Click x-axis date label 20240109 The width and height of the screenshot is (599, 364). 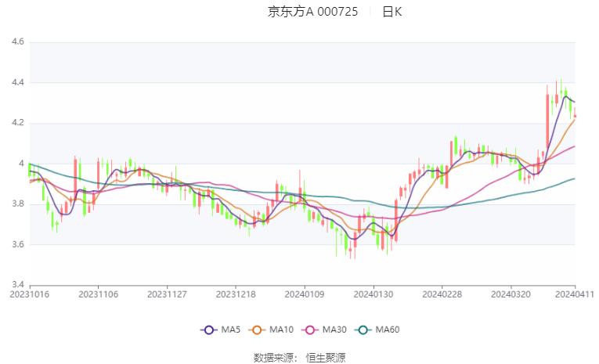click(x=305, y=294)
